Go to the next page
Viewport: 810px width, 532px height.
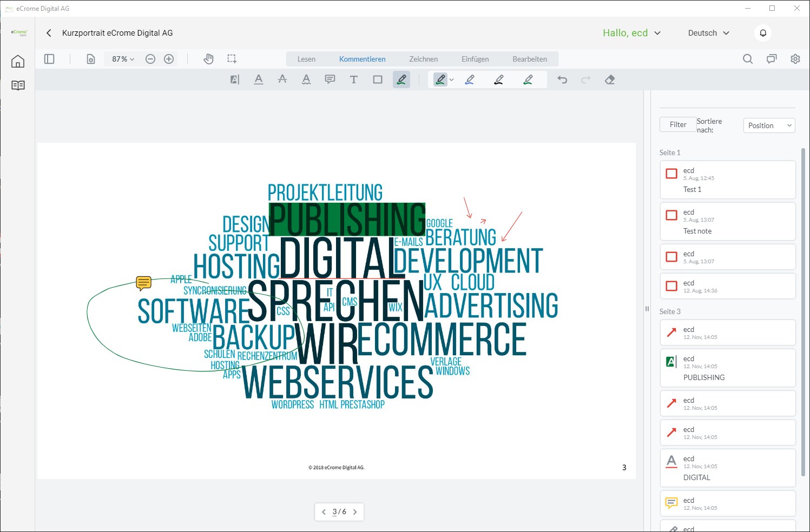pyautogui.click(x=355, y=512)
